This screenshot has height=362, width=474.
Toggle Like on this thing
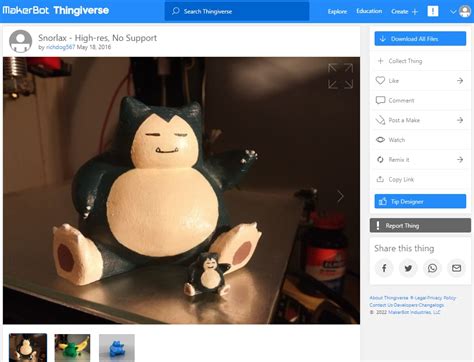420,81
